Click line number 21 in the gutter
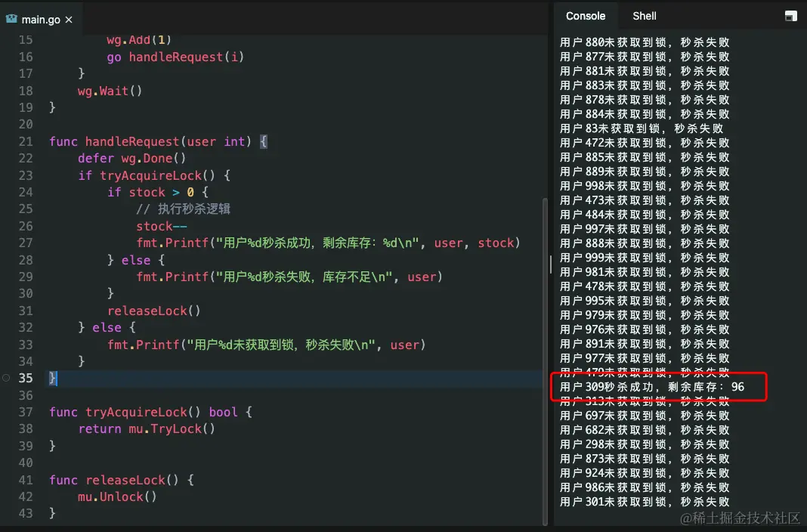Viewport: 807px width, 532px height. [x=26, y=141]
